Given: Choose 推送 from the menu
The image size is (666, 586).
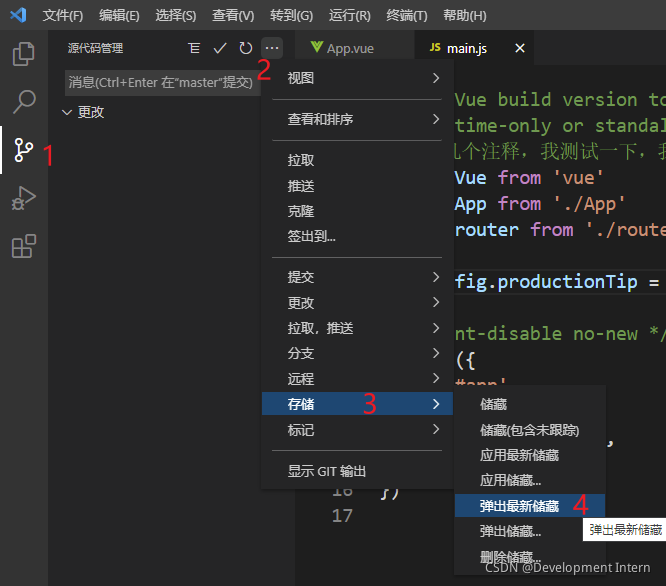Looking at the screenshot, I should [x=357, y=186].
